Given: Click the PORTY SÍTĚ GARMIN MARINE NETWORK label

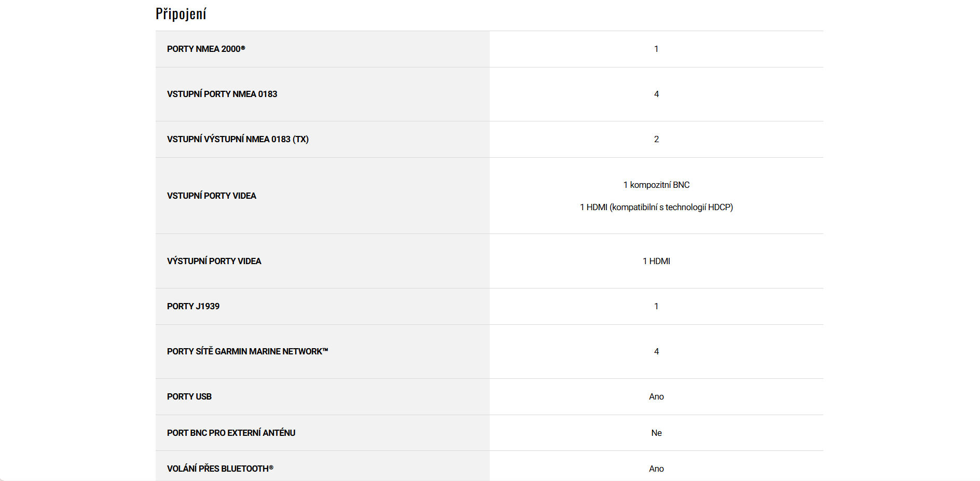Looking at the screenshot, I should point(247,351).
